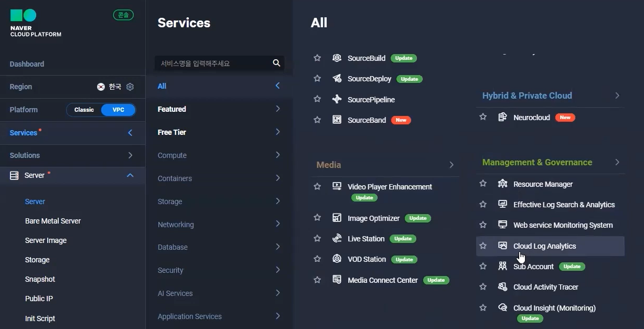Click the Image Optimizer icon

coord(337,218)
